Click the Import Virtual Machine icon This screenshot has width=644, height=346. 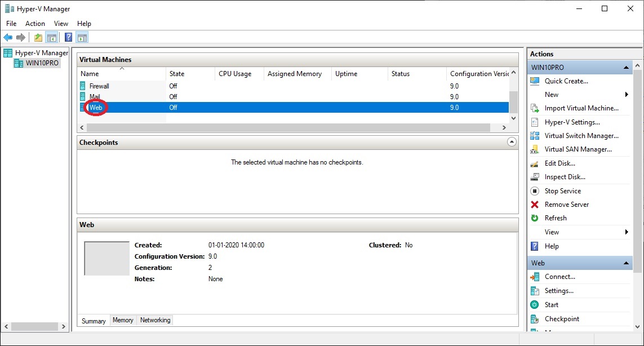[535, 108]
